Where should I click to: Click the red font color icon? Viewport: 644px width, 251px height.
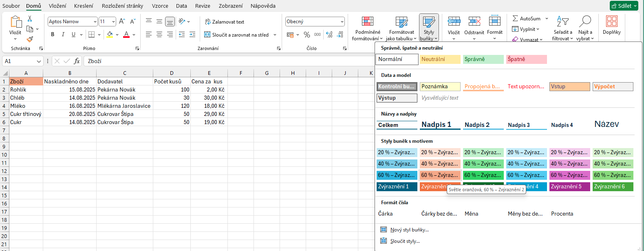126,35
